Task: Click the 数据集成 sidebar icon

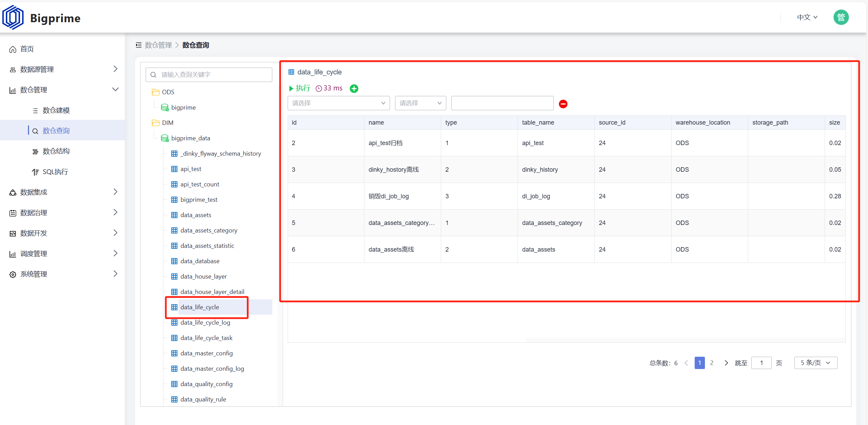Action: click(13, 193)
